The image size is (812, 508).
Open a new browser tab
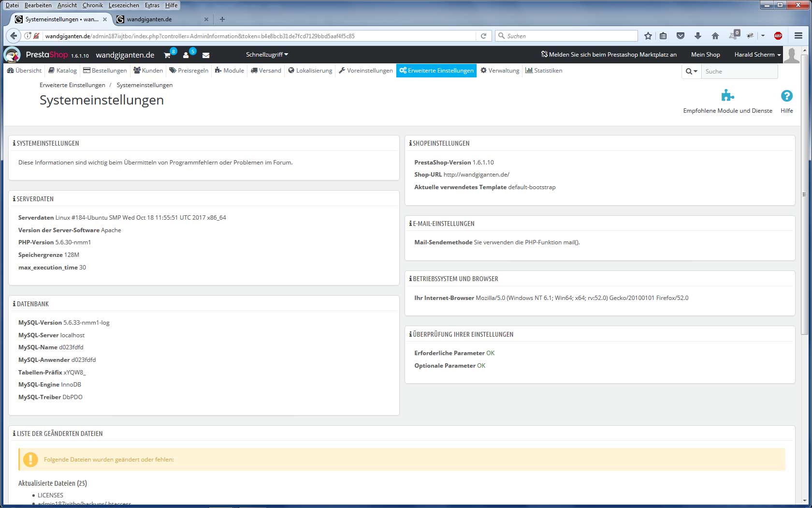point(222,19)
